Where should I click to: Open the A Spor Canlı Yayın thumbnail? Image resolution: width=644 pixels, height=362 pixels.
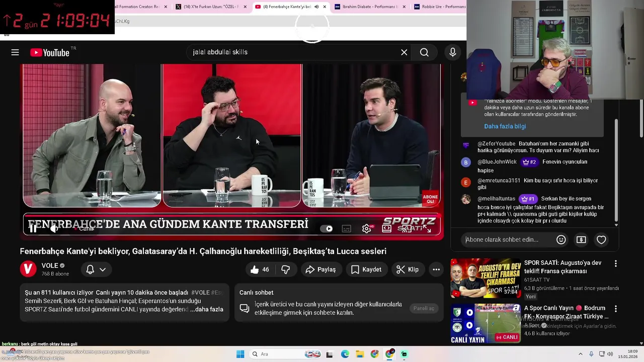point(486,323)
